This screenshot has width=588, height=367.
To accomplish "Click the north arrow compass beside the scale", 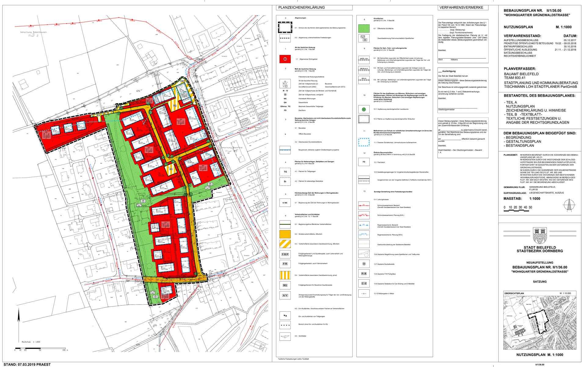I will (569, 205).
